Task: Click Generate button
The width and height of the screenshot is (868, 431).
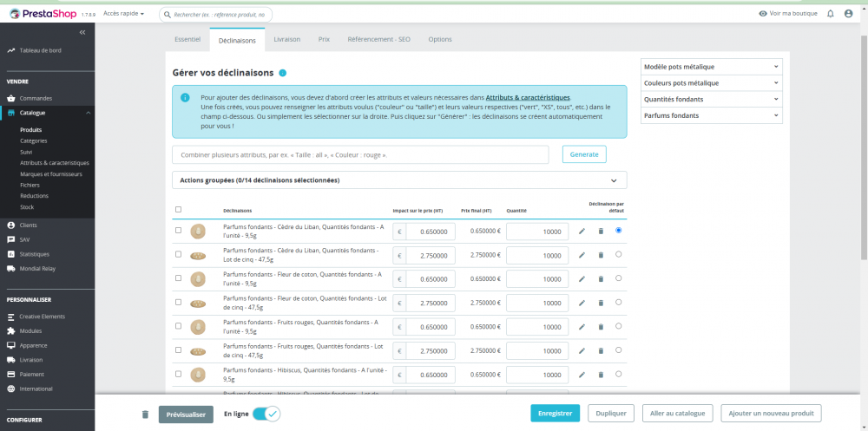Action: (x=584, y=154)
